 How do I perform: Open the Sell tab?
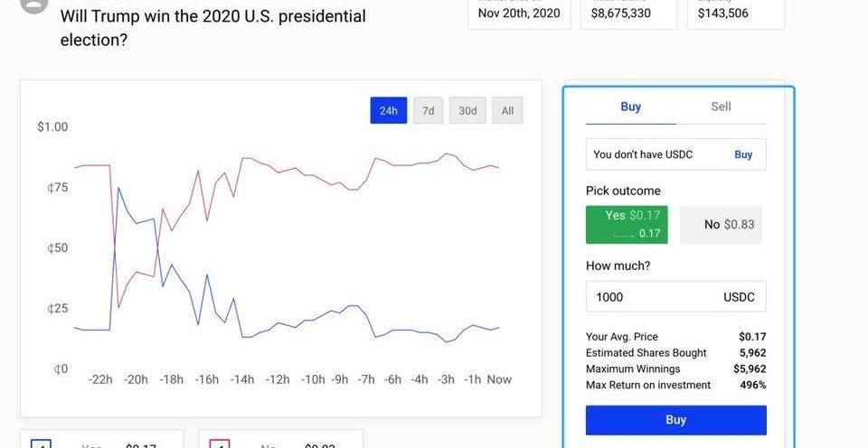[721, 107]
